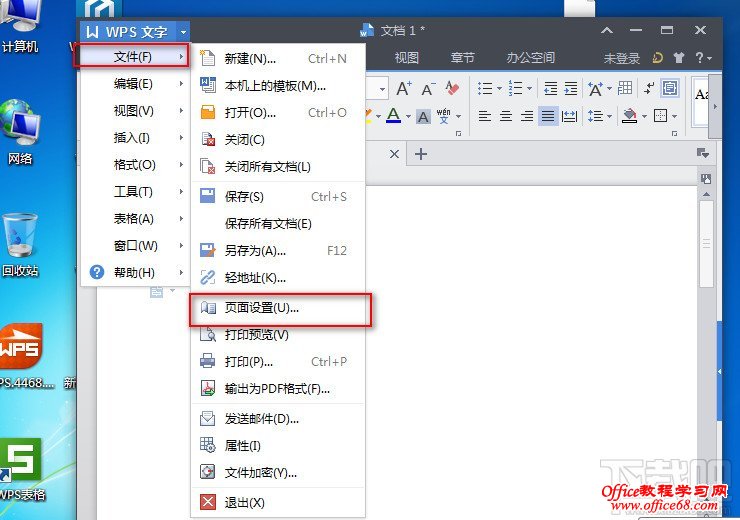Open the 表格(A) submenu
Screen dimensions: 740x520
(x=135, y=218)
